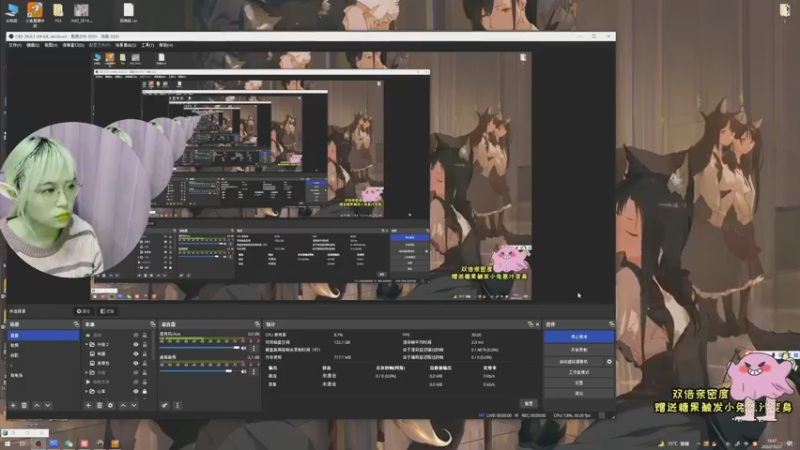800x450 pixels.
Task: Toggle lock on the first source row
Action: click(x=145, y=335)
